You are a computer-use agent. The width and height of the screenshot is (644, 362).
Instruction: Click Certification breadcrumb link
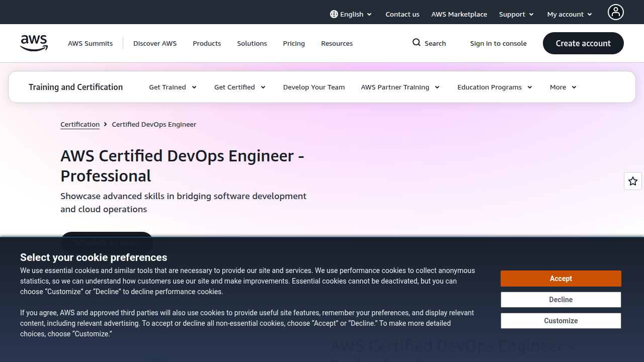[80, 124]
